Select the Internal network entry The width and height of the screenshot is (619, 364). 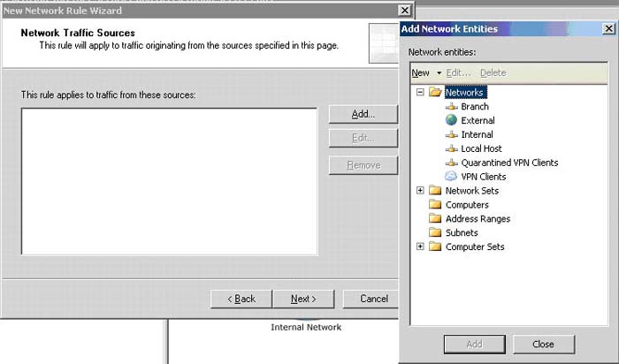tap(477, 134)
